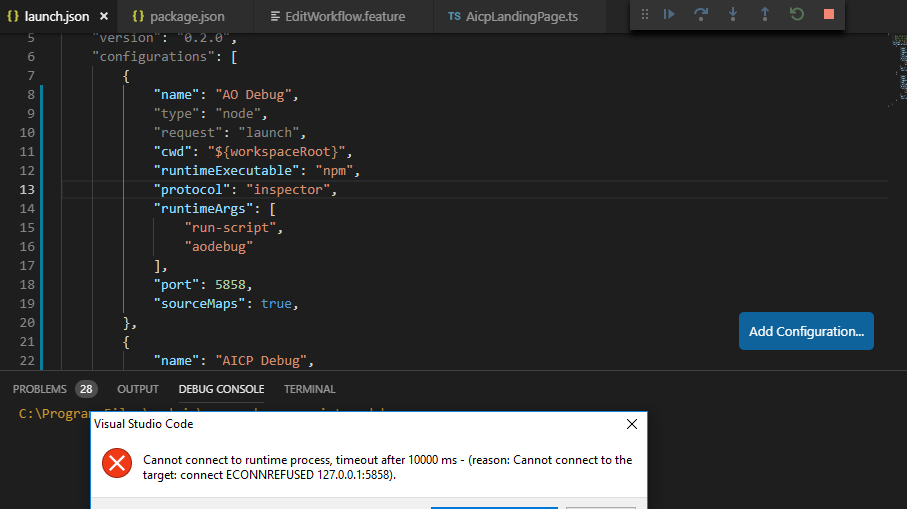Step over in the debug toolbar
The width and height of the screenshot is (907, 509).
701,14
